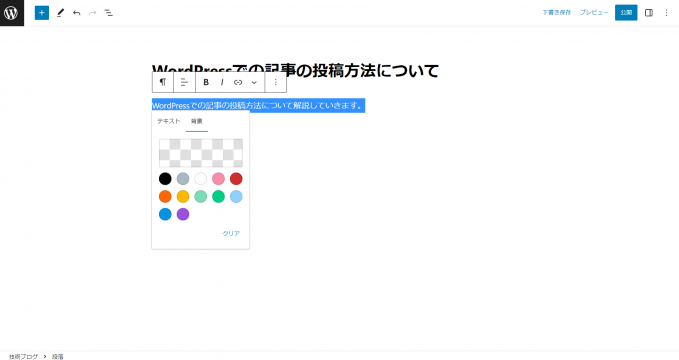Viewport: 679px width, 360px height.
Task: Insert a link with link icon
Action: click(x=238, y=82)
